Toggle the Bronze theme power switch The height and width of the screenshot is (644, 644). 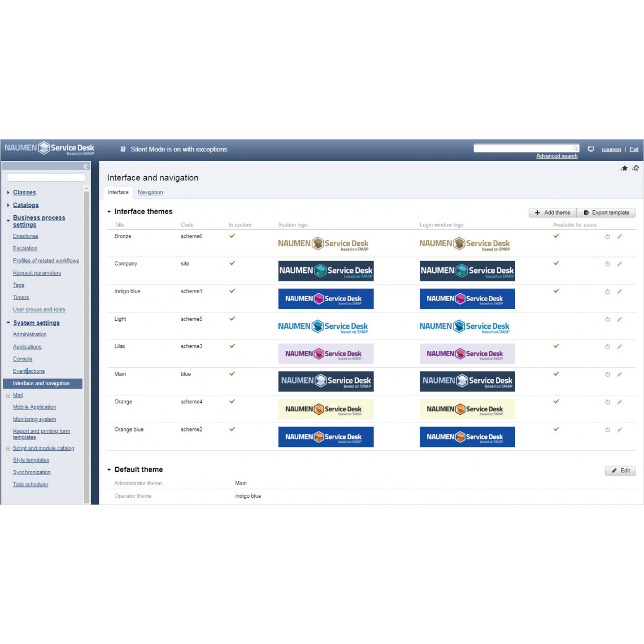[x=607, y=237]
